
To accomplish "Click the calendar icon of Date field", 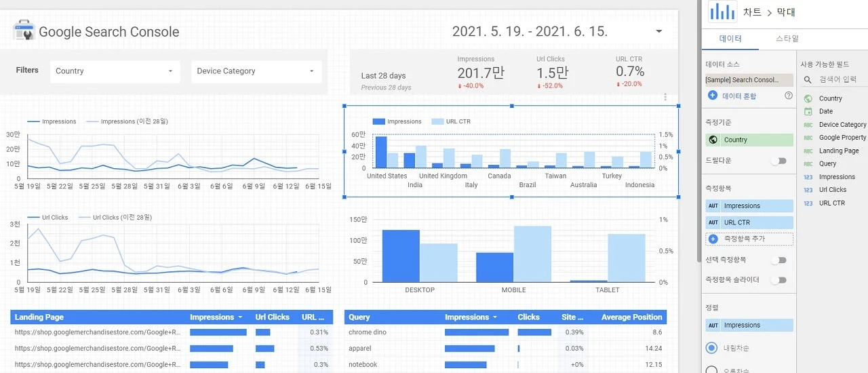I will (808, 111).
